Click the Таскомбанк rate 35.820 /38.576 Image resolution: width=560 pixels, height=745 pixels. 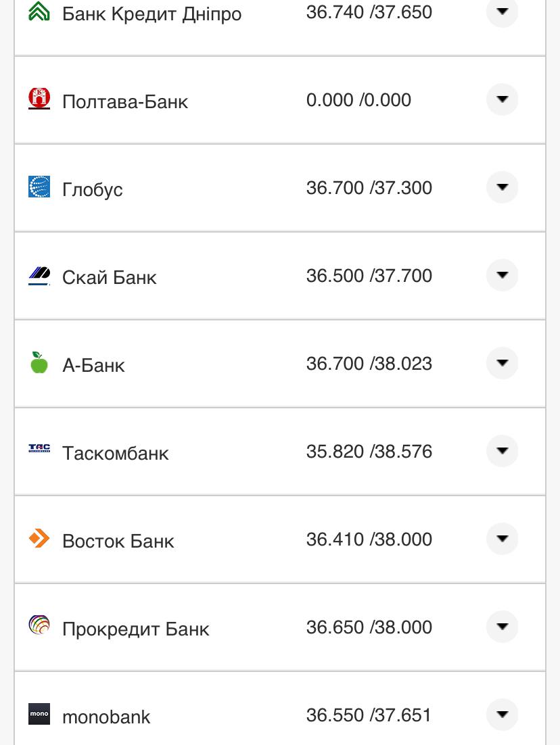[369, 452]
